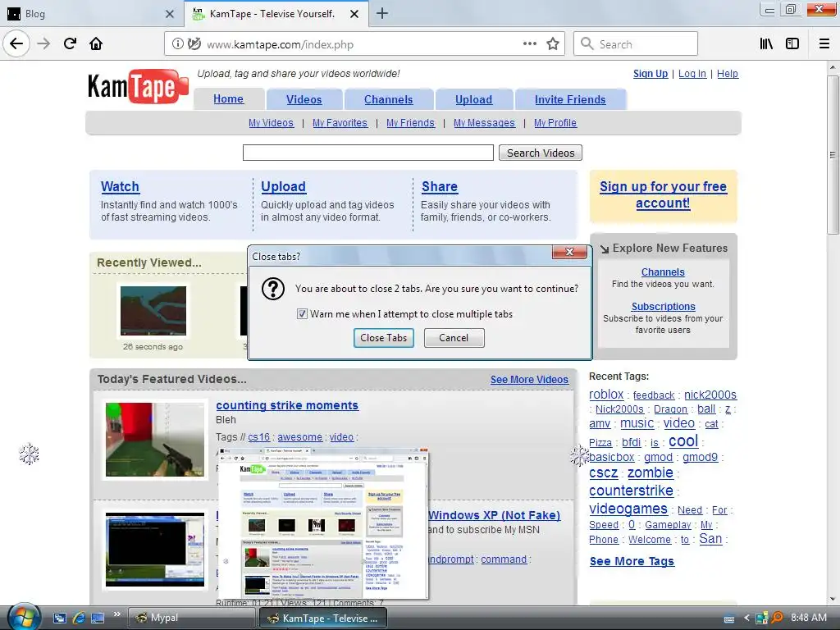Confirm with Close Tabs button
Screen dimensions: 840x630
click(x=384, y=338)
